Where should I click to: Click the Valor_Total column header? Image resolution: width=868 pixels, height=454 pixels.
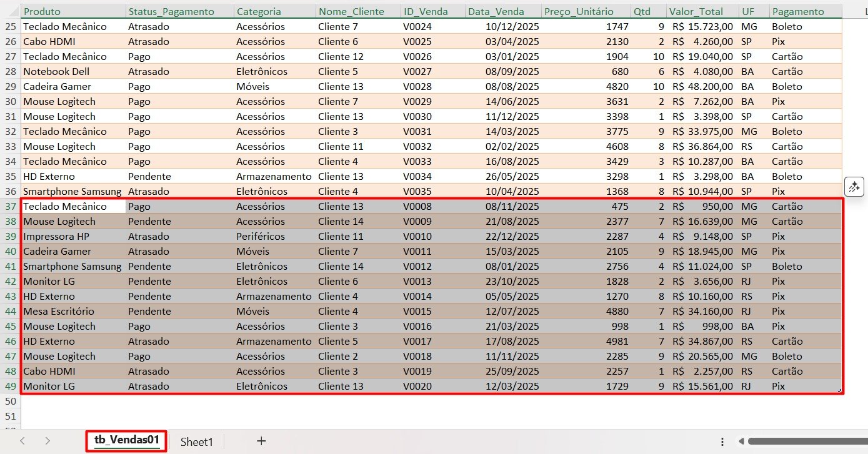point(696,11)
